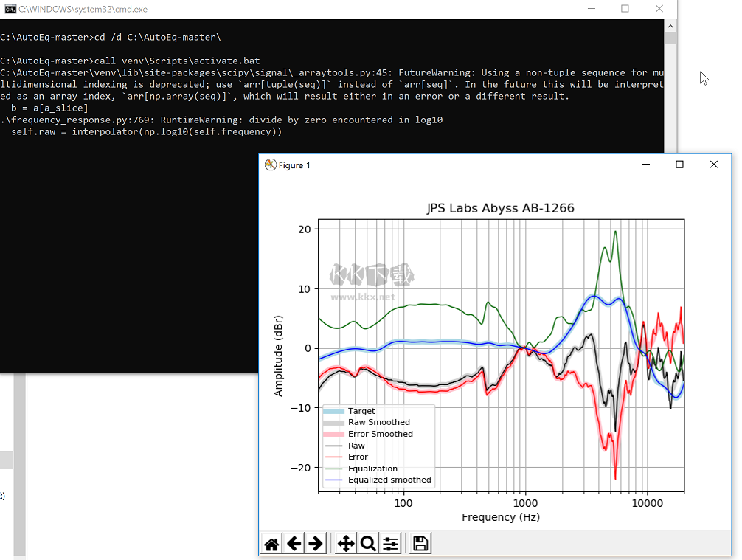This screenshot has width=742, height=560.
Task: Click the −20 tick label on y-axis
Action: pos(301,468)
